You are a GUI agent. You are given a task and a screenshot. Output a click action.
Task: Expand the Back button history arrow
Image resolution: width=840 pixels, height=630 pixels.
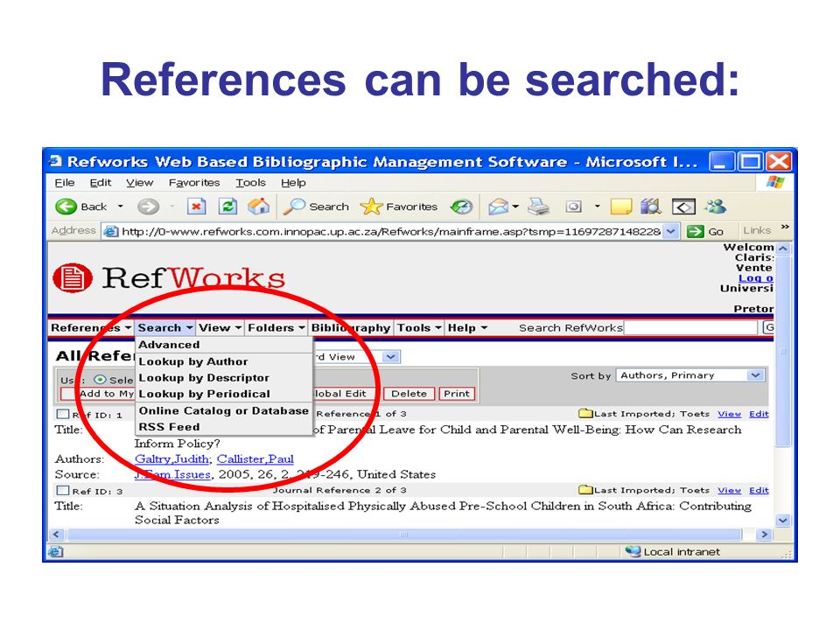point(121,206)
